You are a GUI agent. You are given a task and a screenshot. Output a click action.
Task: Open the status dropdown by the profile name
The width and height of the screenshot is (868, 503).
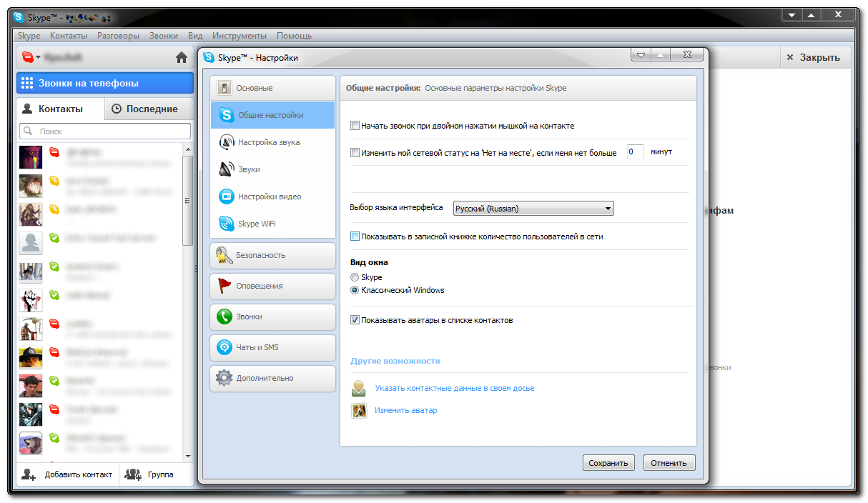click(31, 57)
